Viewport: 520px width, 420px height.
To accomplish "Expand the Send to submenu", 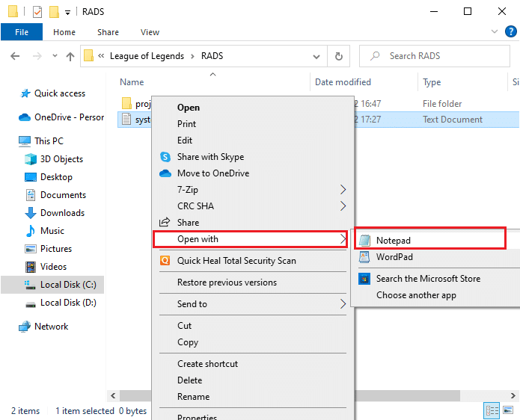I will click(x=253, y=304).
